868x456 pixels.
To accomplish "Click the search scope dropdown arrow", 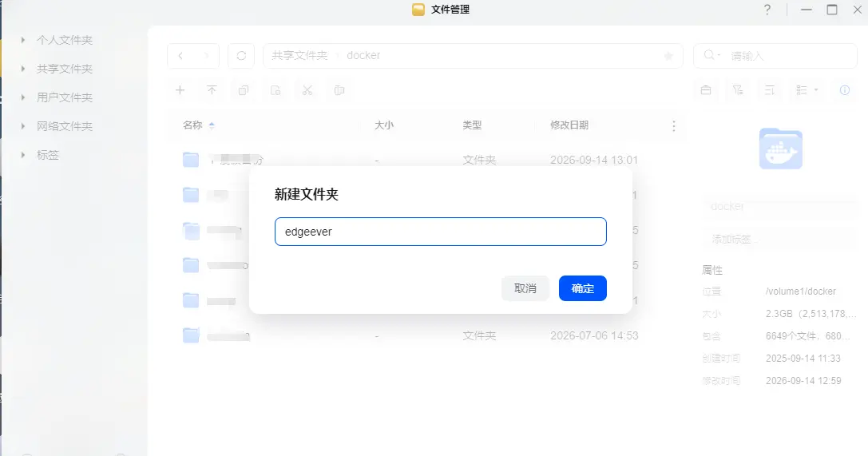I will [x=719, y=55].
